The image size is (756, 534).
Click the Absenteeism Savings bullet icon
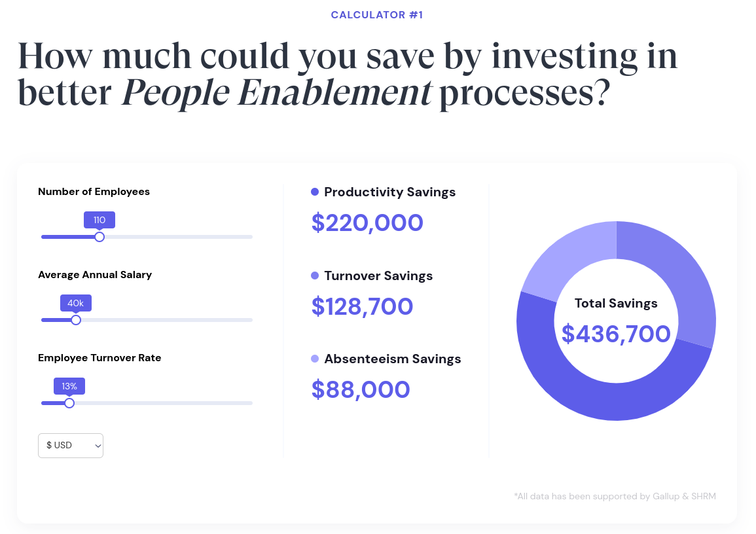(315, 359)
